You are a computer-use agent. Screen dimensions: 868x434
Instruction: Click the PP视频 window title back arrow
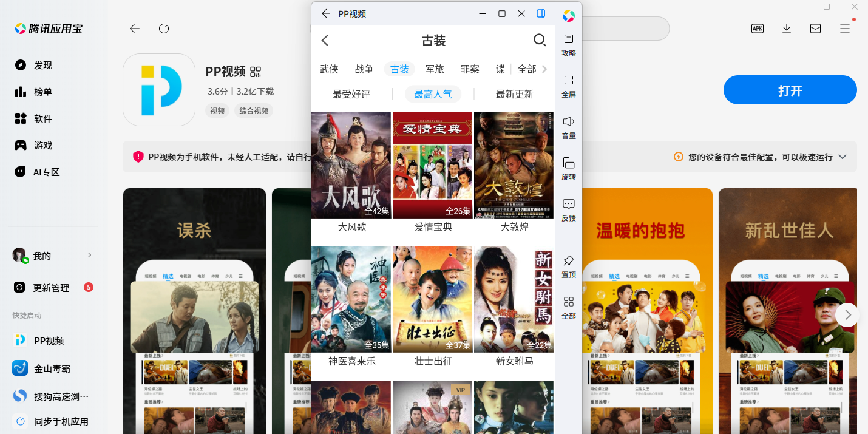click(x=326, y=13)
